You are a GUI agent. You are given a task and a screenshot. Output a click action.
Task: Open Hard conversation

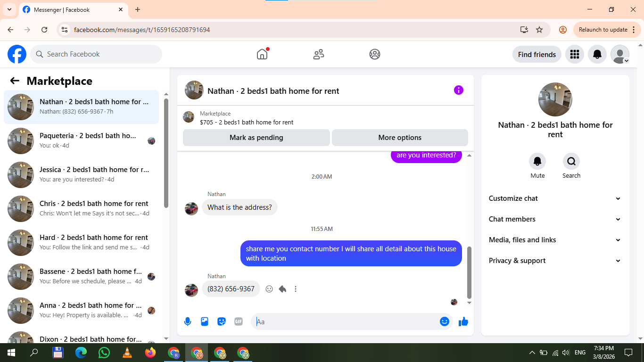(x=81, y=243)
